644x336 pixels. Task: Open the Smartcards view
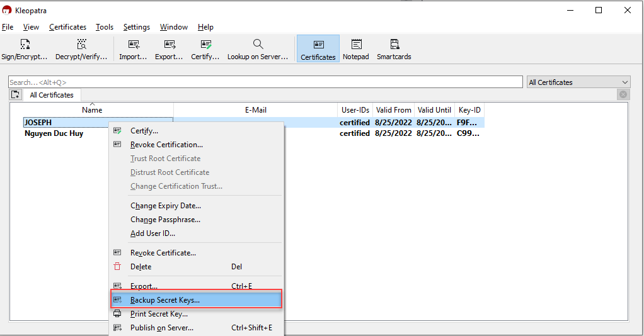(x=394, y=49)
